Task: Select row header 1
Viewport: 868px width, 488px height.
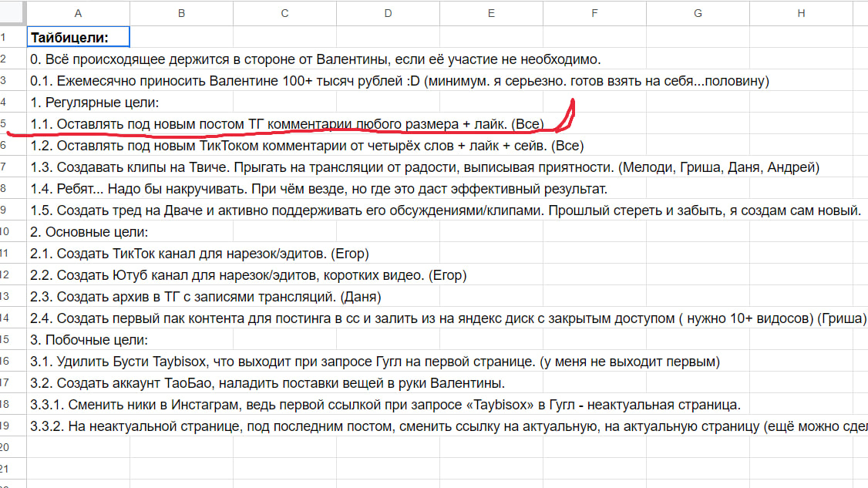Action: click(12, 37)
